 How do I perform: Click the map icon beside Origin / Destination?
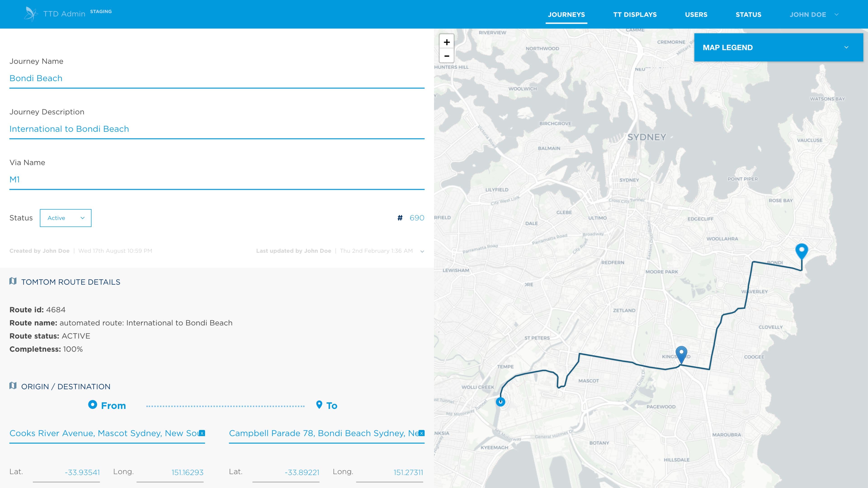[13, 386]
